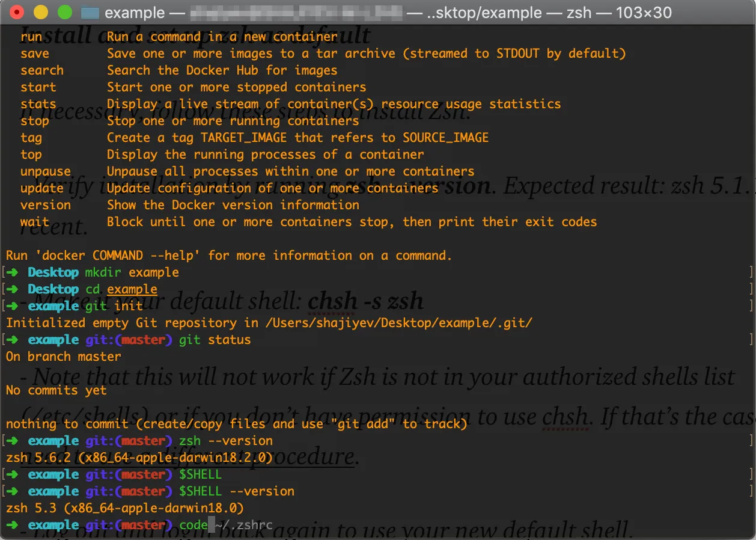
Task: Click the ~/.zshrc argument text
Action: (x=244, y=524)
